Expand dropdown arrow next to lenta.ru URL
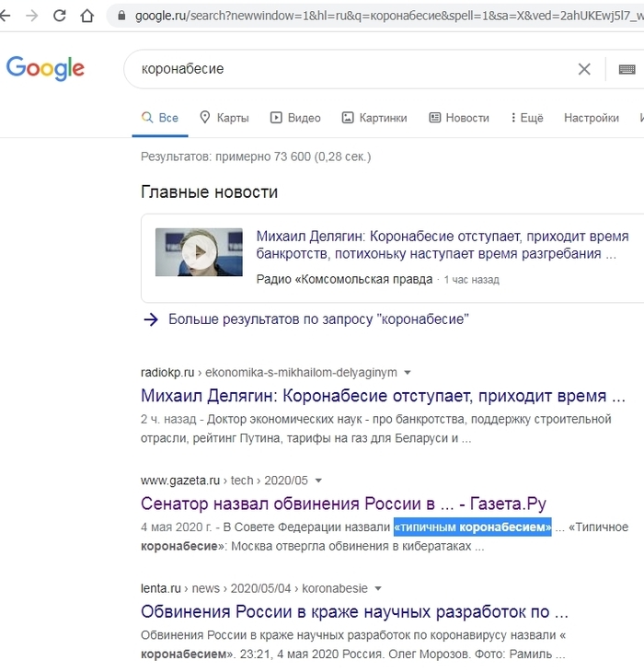The height and width of the screenshot is (672, 644). coord(377,588)
